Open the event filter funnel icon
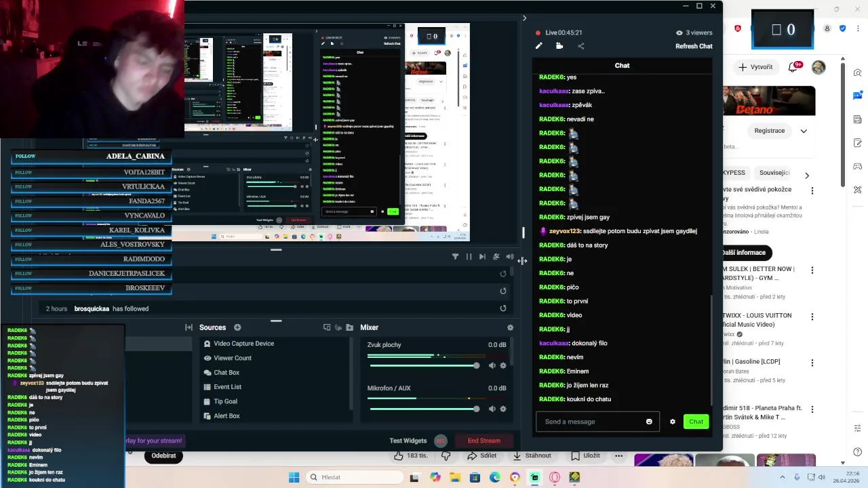The image size is (868, 488). pos(455,257)
